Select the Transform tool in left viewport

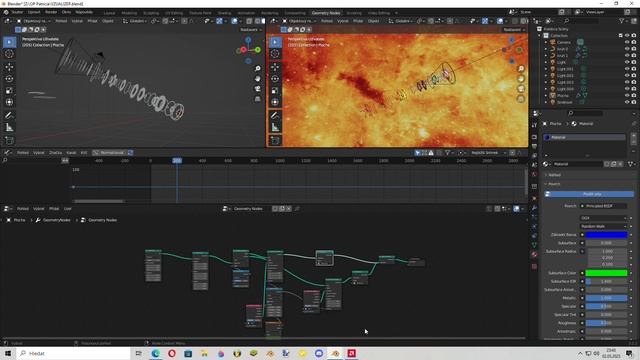(x=9, y=102)
